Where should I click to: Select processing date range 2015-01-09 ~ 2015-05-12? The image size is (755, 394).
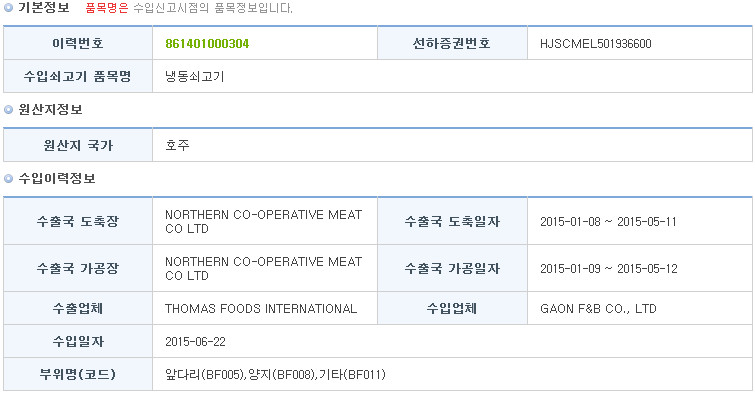609,269
